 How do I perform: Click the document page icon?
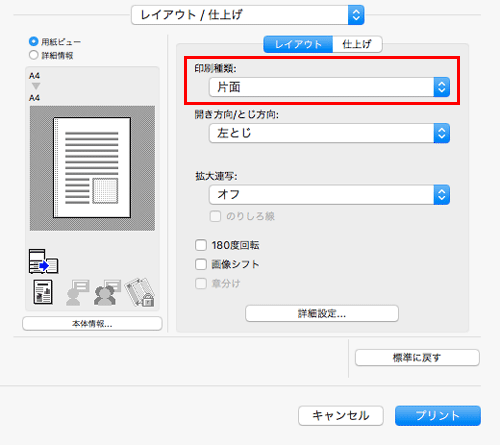[x=43, y=292]
